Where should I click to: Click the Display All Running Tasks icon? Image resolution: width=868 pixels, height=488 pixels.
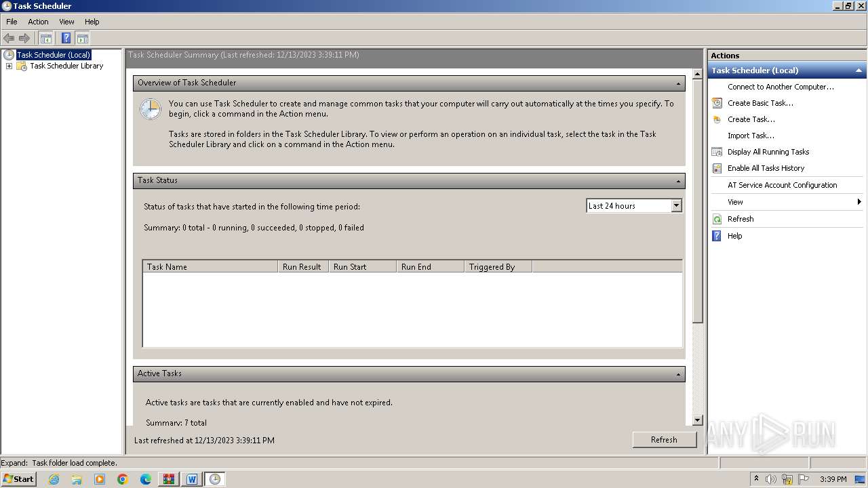[x=717, y=152]
